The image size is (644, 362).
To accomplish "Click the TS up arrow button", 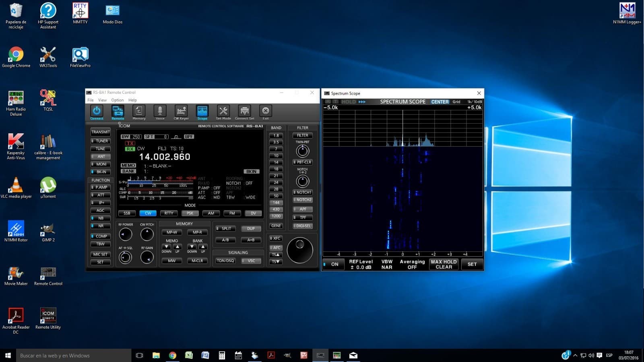I will pyautogui.click(x=276, y=254).
